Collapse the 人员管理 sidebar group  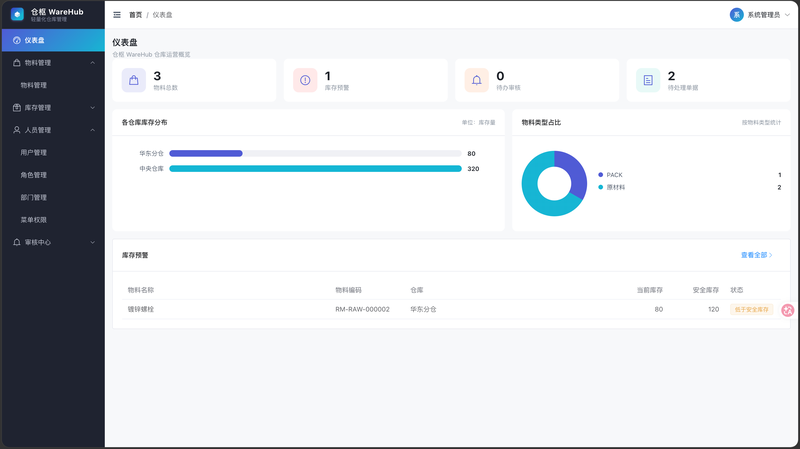(53, 130)
